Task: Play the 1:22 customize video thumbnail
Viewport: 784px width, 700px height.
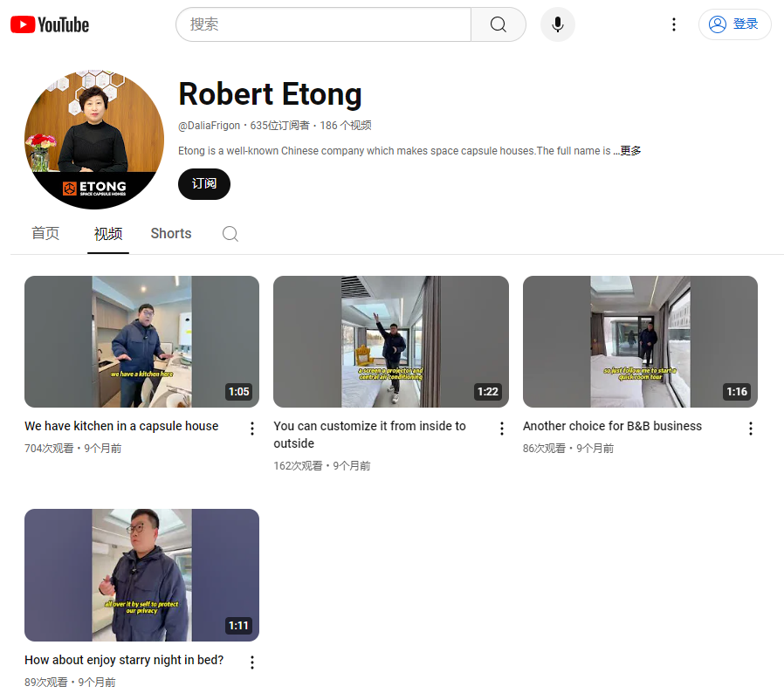Action: coord(390,342)
